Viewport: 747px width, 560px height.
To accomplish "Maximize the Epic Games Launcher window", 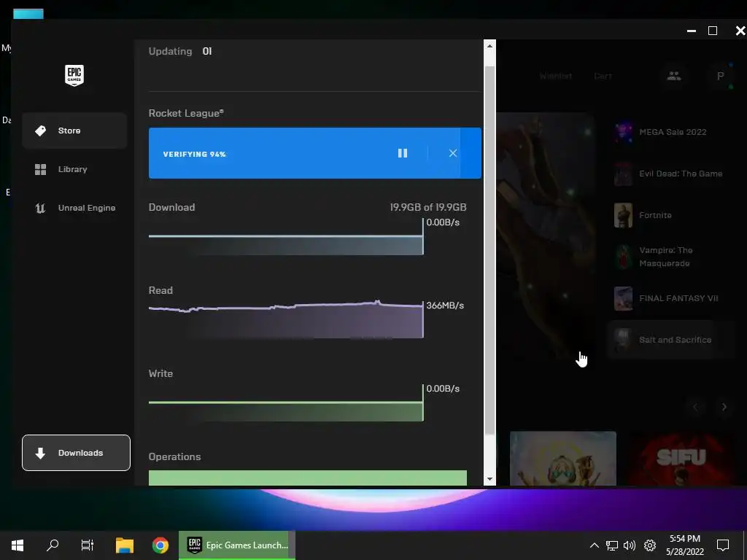I will (x=713, y=31).
